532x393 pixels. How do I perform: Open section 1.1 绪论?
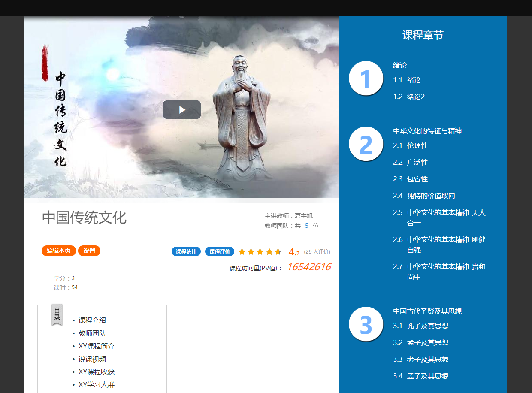[414, 80]
